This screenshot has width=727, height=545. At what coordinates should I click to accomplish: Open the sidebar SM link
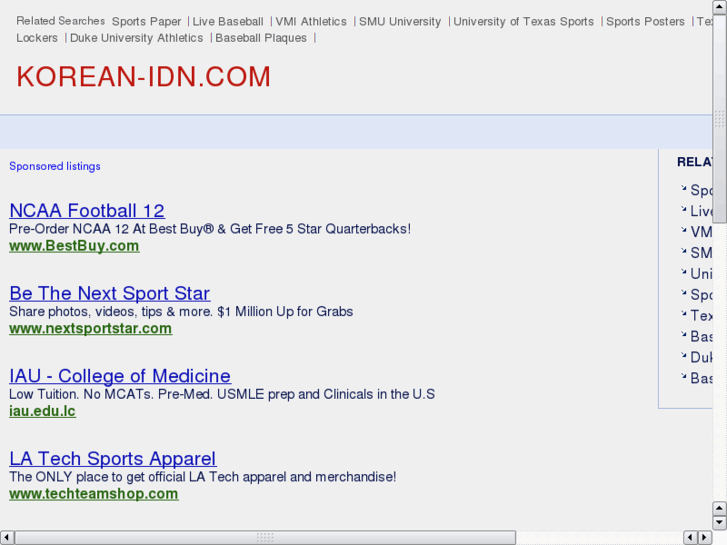click(x=701, y=253)
